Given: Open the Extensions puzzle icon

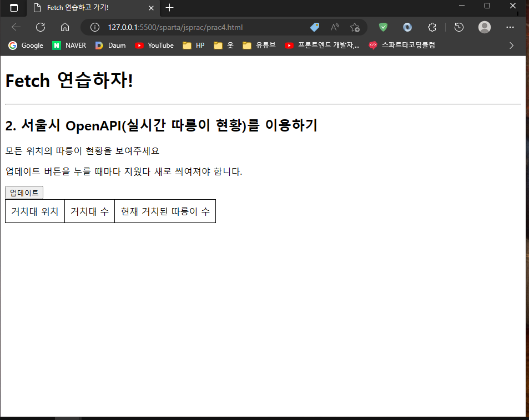Looking at the screenshot, I should pos(432,27).
